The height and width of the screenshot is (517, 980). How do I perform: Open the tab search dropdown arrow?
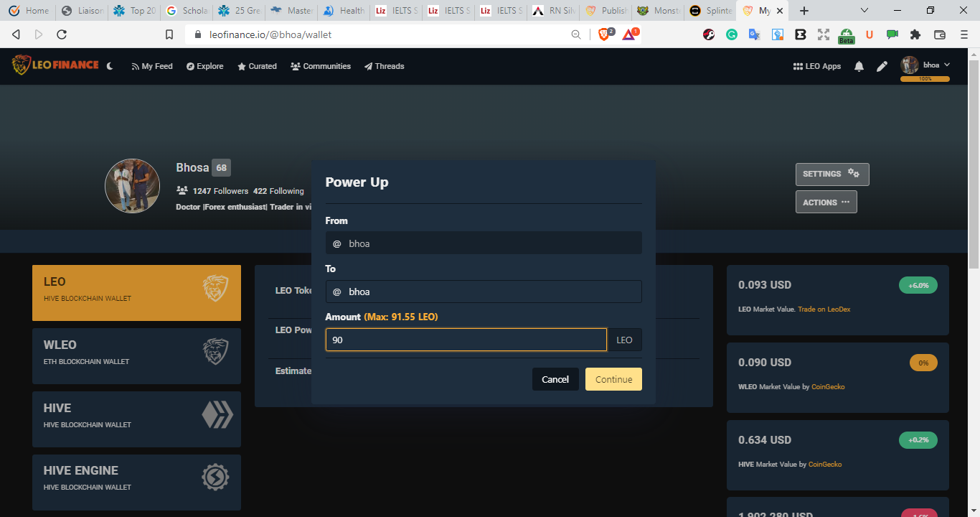tap(864, 11)
